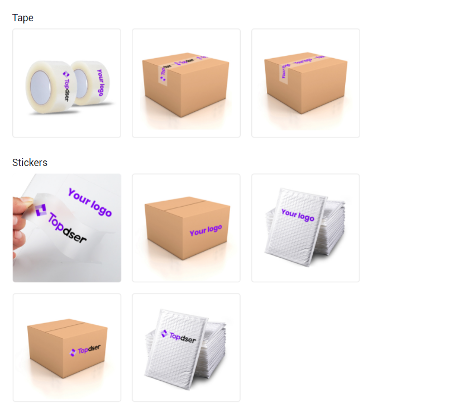Click the Tape section heading
This screenshot has height=412, width=468.
[x=23, y=18]
